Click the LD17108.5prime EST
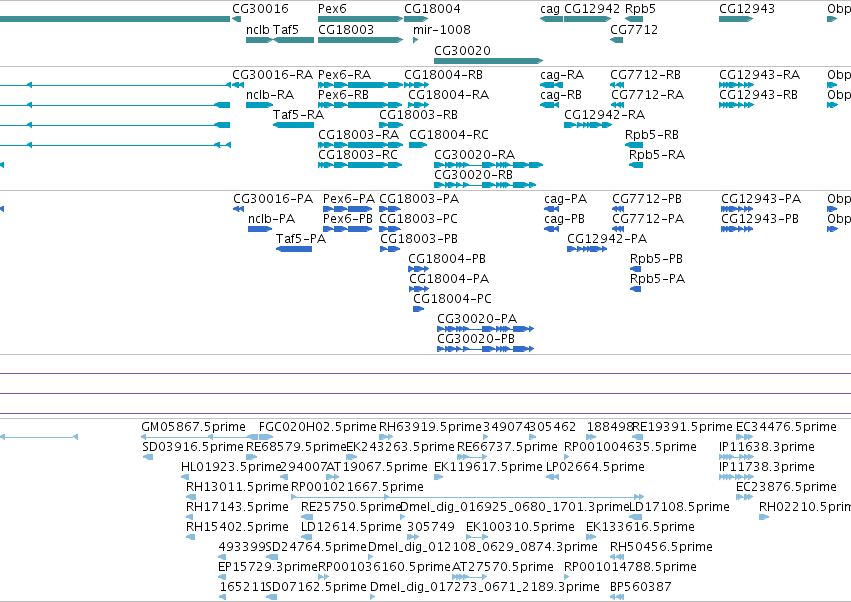 (x=637, y=517)
